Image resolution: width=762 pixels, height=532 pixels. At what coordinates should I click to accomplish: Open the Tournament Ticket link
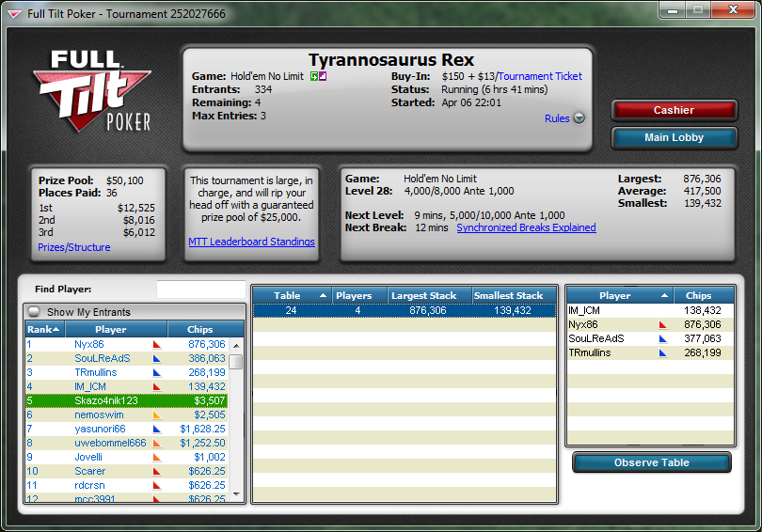pyautogui.click(x=539, y=76)
